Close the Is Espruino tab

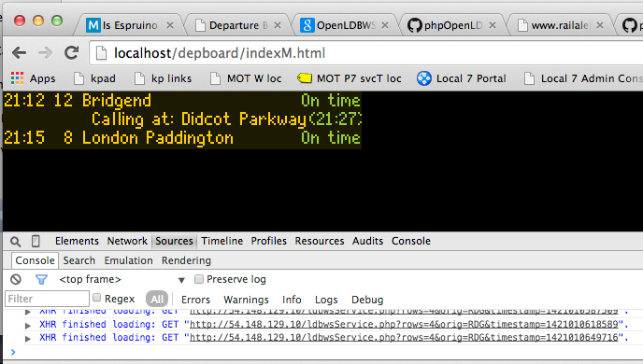(170, 25)
